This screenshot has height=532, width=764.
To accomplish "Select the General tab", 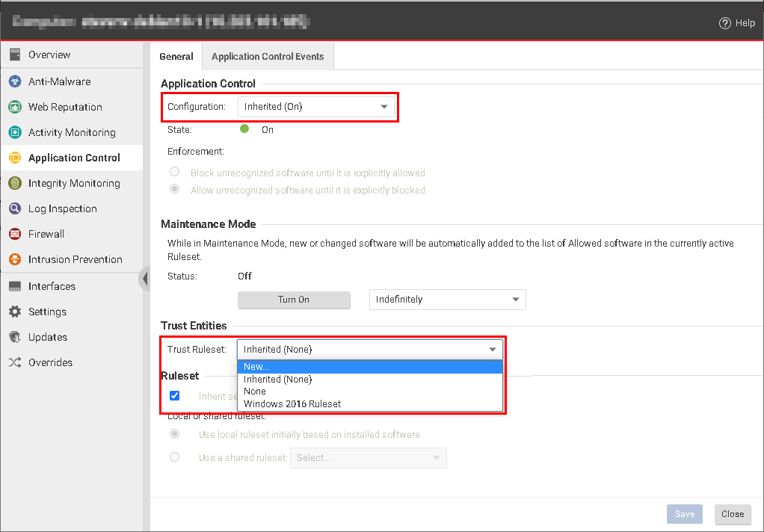I will tap(176, 56).
